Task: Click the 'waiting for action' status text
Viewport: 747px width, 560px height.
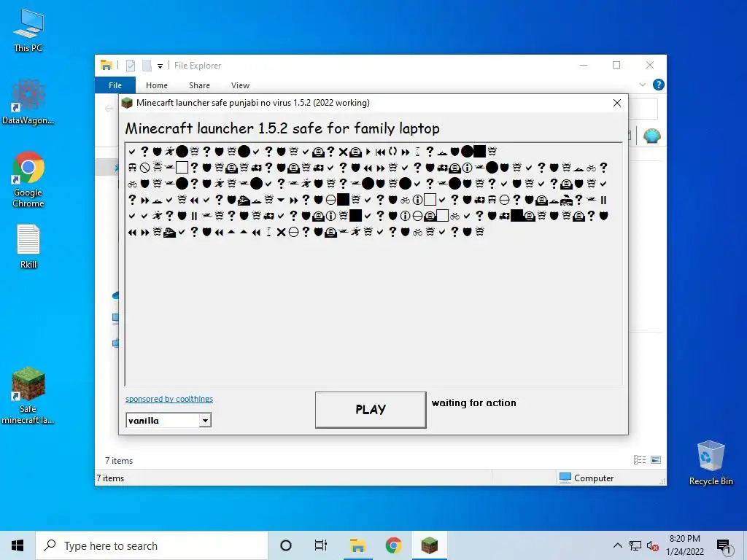Action: tap(474, 402)
